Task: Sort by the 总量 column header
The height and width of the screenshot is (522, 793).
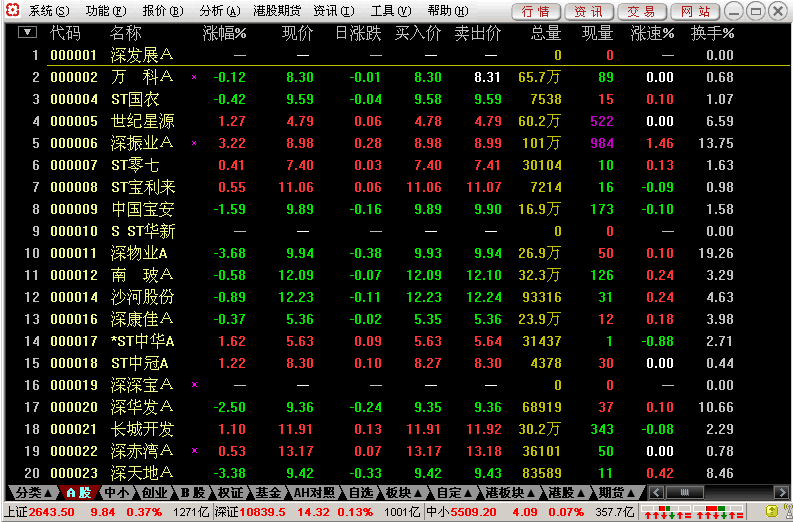Action: click(546, 33)
